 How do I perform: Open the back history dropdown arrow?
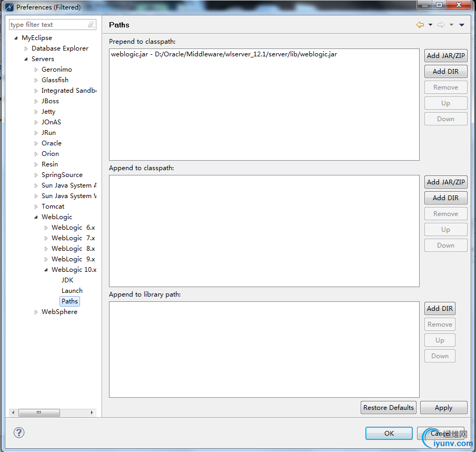431,25
